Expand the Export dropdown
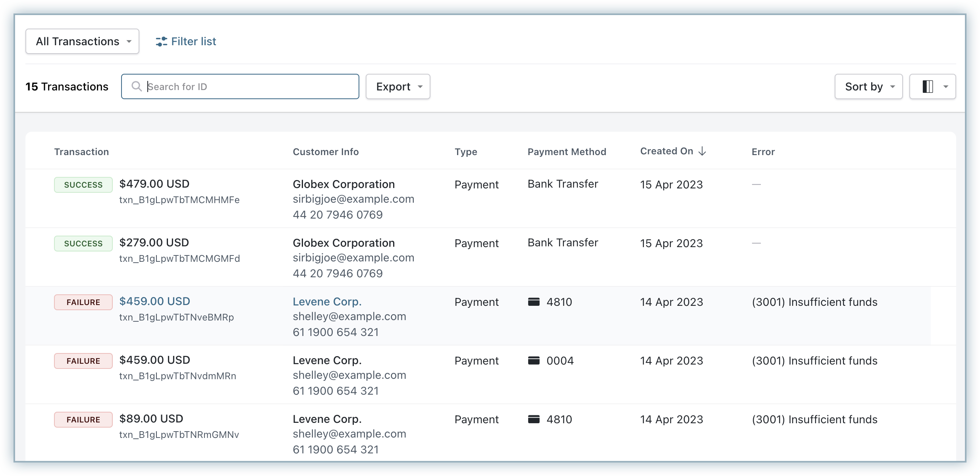980x476 pixels. coord(398,86)
